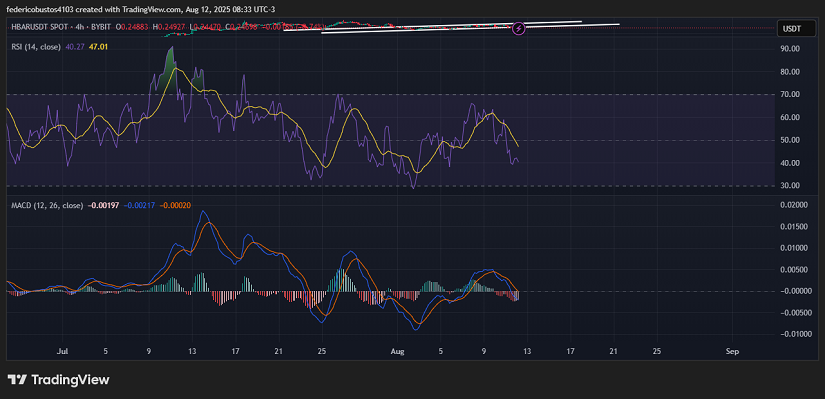Viewport: 825px width, 399px height.
Task: Click the Jul date label on time axis
Action: (x=63, y=351)
